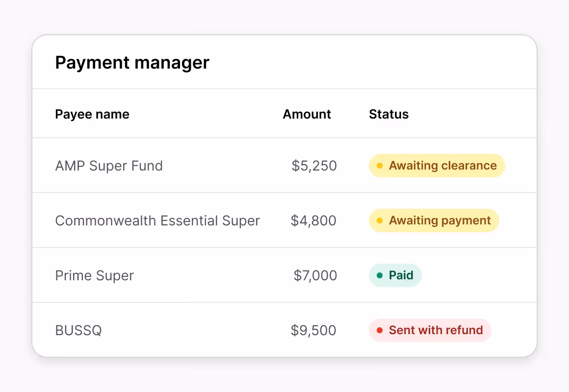569x392 pixels.
Task: Click the $7,000 amount
Action: pos(315,275)
